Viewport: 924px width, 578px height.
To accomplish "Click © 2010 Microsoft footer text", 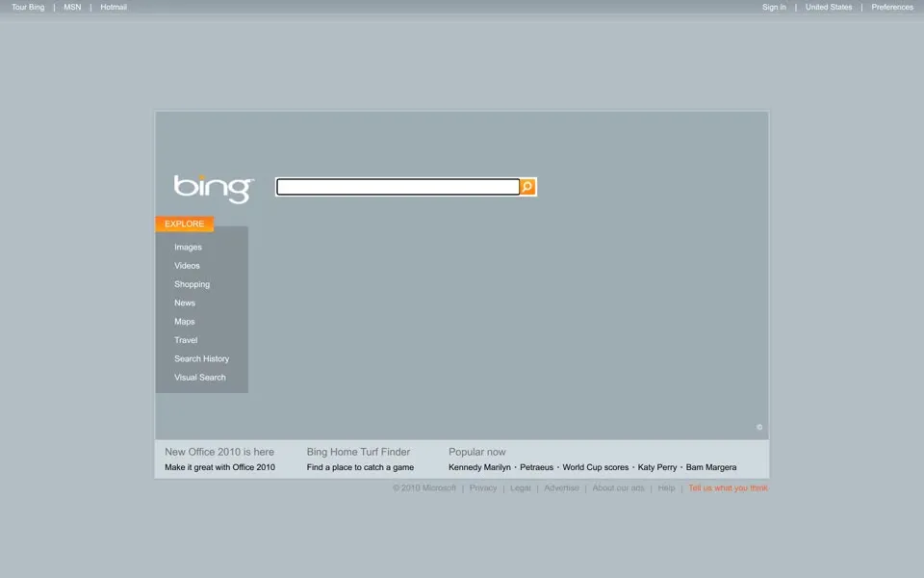I will click(x=424, y=487).
